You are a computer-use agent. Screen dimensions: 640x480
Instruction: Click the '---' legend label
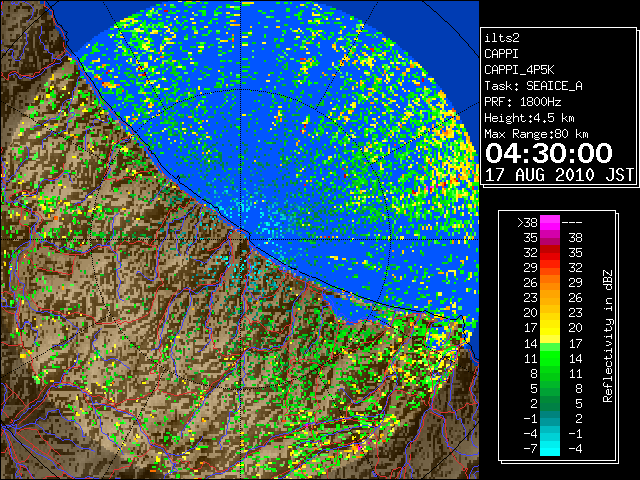[x=572, y=222]
